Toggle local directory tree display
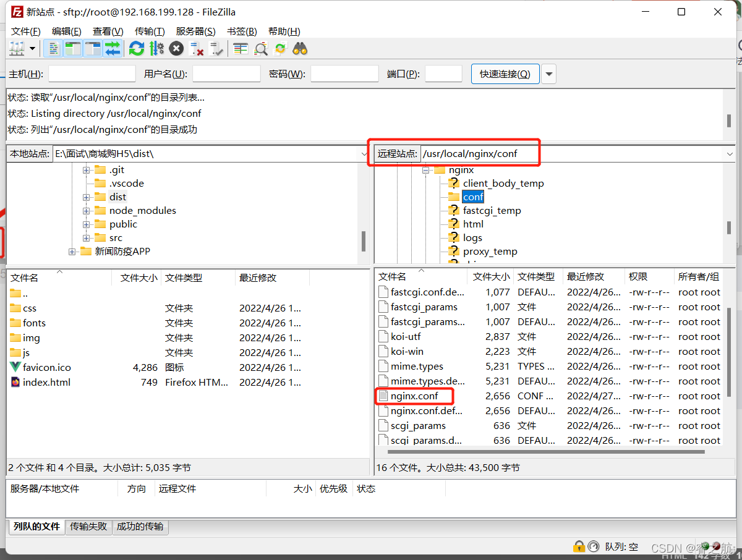The width and height of the screenshot is (742, 560). pos(73,49)
